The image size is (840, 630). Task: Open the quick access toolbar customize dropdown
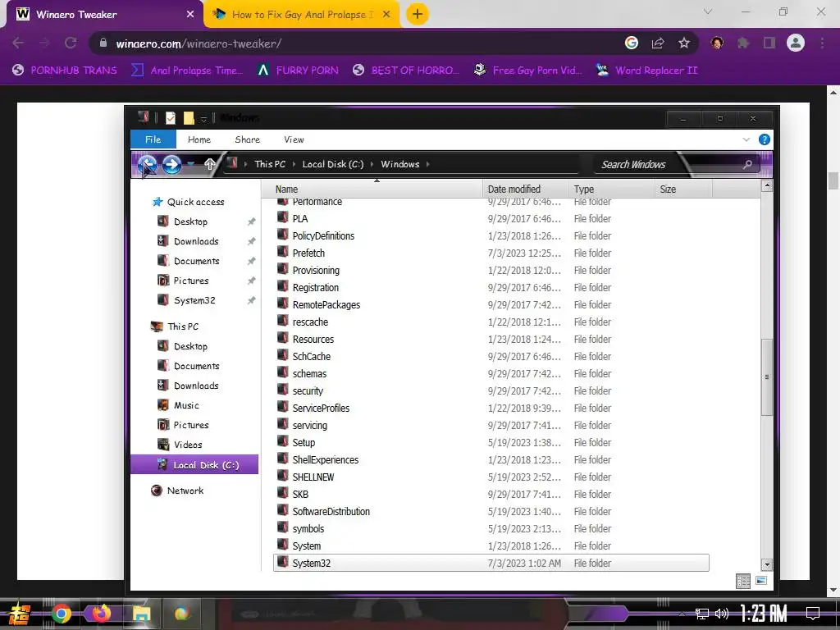[203, 119]
